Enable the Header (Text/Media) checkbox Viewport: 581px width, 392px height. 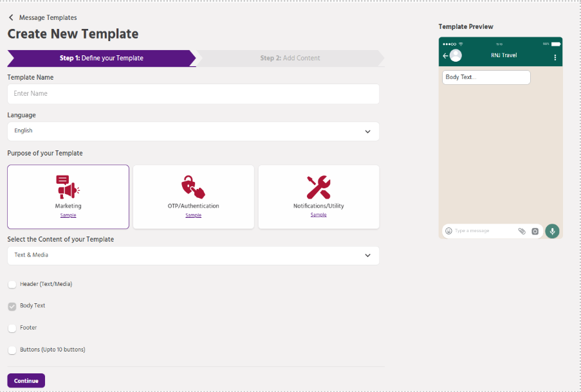[x=12, y=284]
